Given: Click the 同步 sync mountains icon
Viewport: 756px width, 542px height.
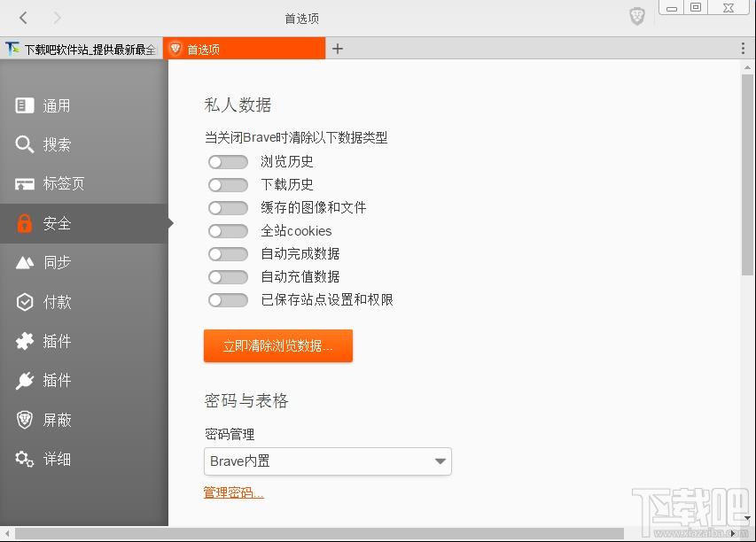Looking at the screenshot, I should [25, 262].
